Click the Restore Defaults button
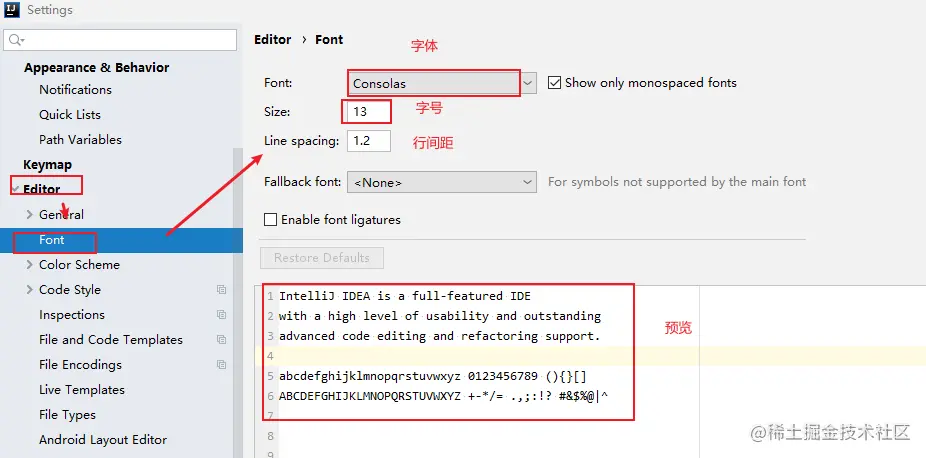Viewport: 926px width, 458px height. tap(322, 258)
